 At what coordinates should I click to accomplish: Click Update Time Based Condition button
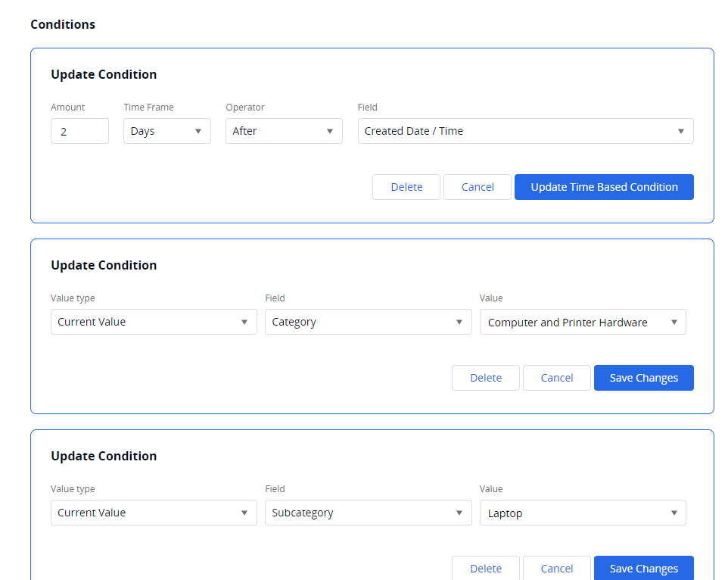(604, 187)
